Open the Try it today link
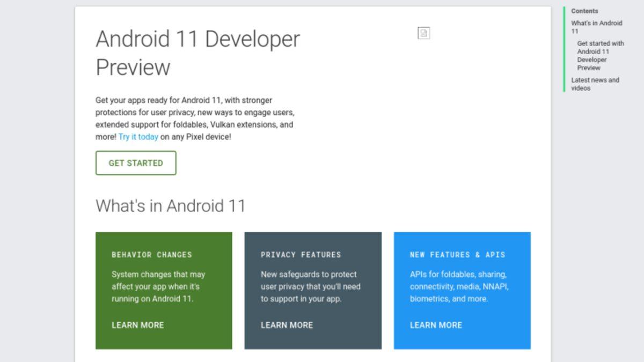 tap(138, 137)
